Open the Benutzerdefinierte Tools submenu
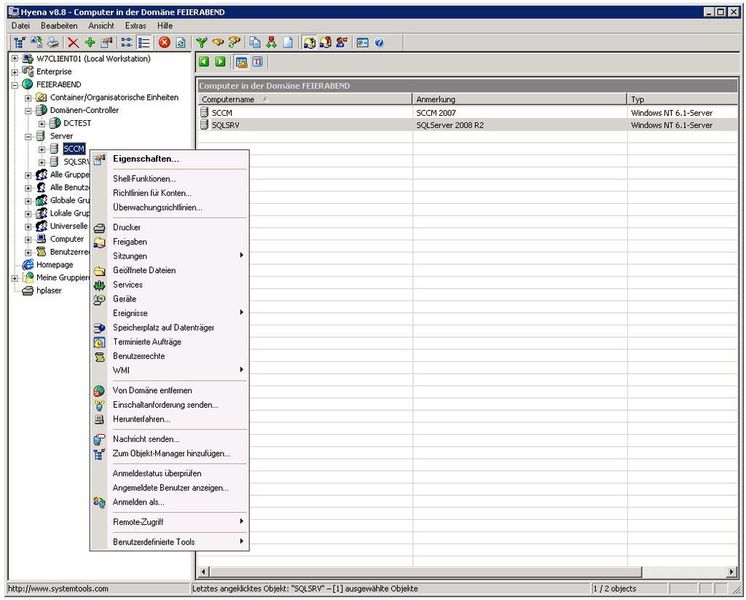Image resolution: width=746 pixels, height=600 pixels. tap(169, 541)
